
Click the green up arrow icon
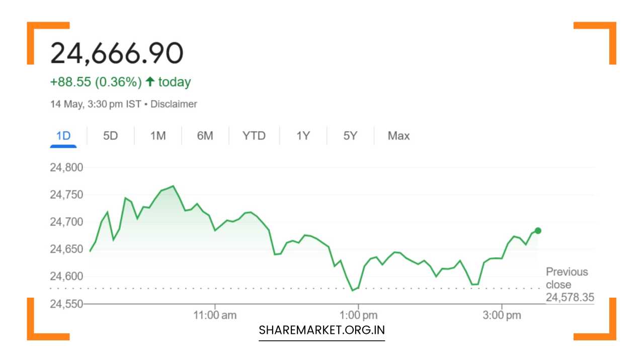tap(150, 82)
